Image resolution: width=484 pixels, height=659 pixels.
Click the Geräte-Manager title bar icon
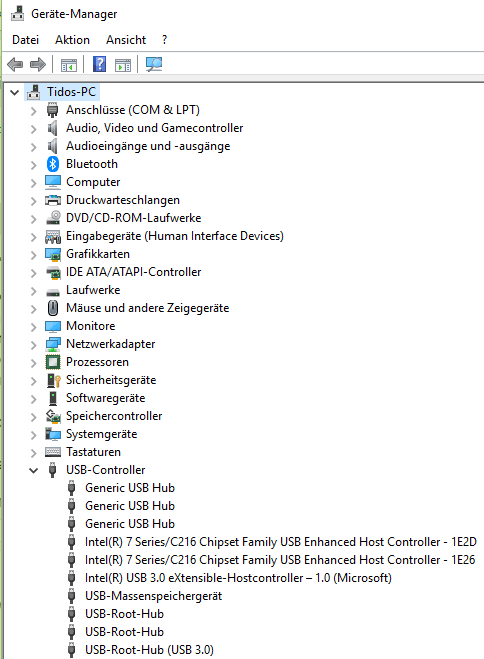(x=17, y=13)
